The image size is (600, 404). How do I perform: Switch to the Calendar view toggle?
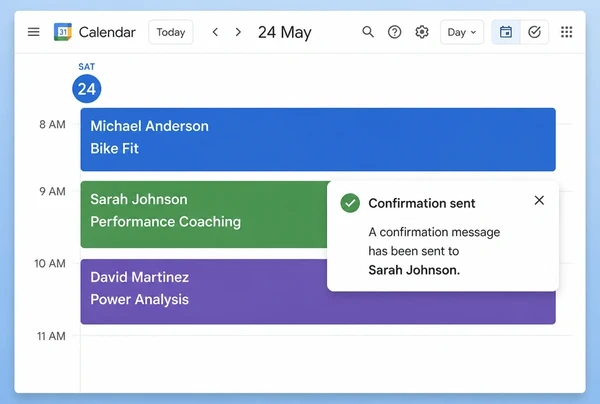506,32
